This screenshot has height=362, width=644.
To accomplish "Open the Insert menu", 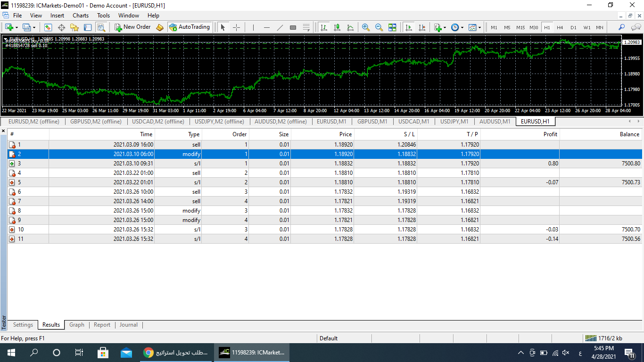I will coord(58,15).
